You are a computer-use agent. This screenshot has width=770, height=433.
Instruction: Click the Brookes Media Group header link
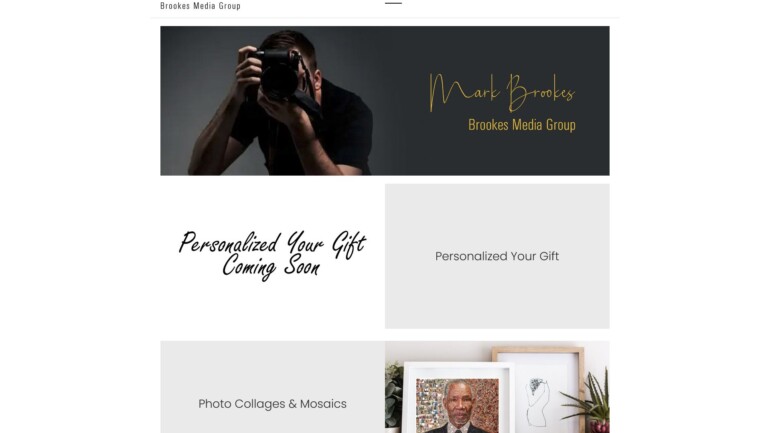tap(200, 6)
